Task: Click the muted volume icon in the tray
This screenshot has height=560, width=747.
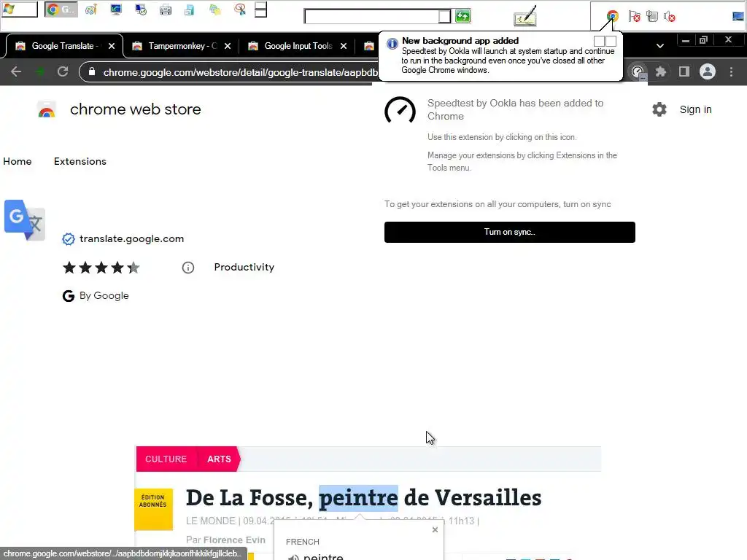Action: 670,16
